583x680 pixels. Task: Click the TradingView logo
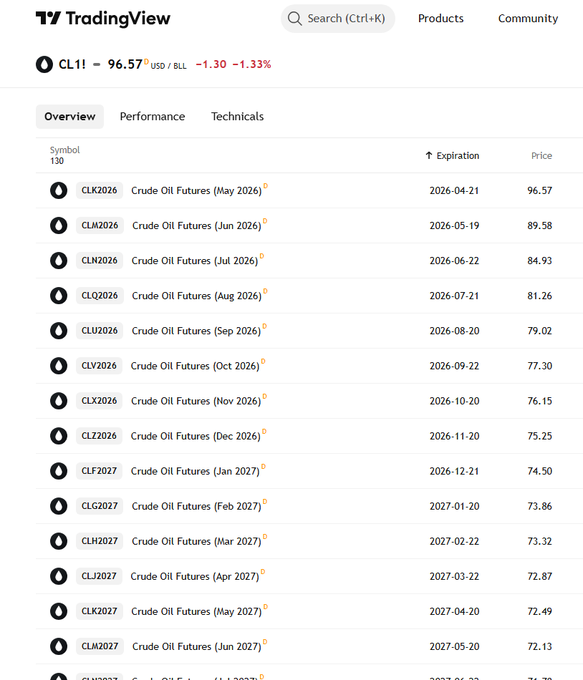click(x=103, y=18)
